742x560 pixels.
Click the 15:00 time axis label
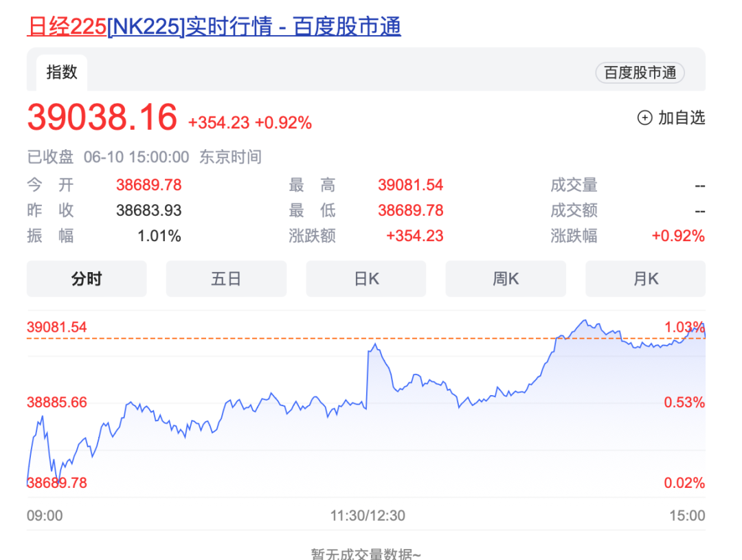(687, 515)
